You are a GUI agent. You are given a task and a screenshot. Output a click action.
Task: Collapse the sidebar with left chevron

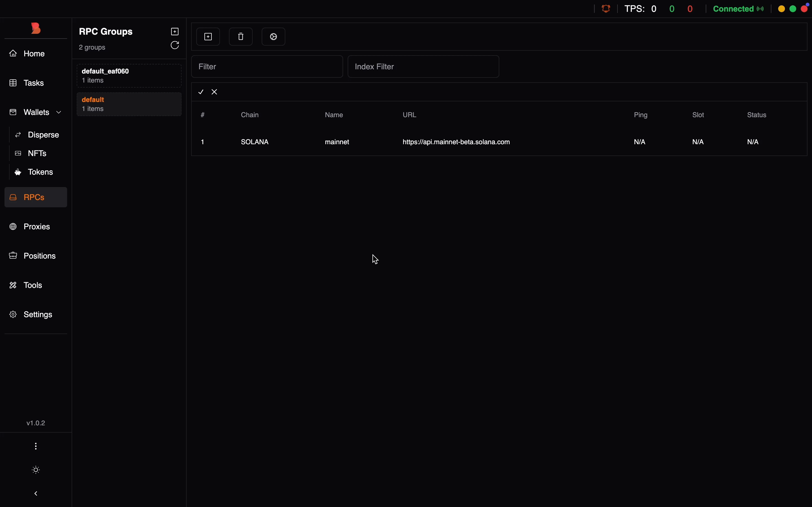pos(36,493)
